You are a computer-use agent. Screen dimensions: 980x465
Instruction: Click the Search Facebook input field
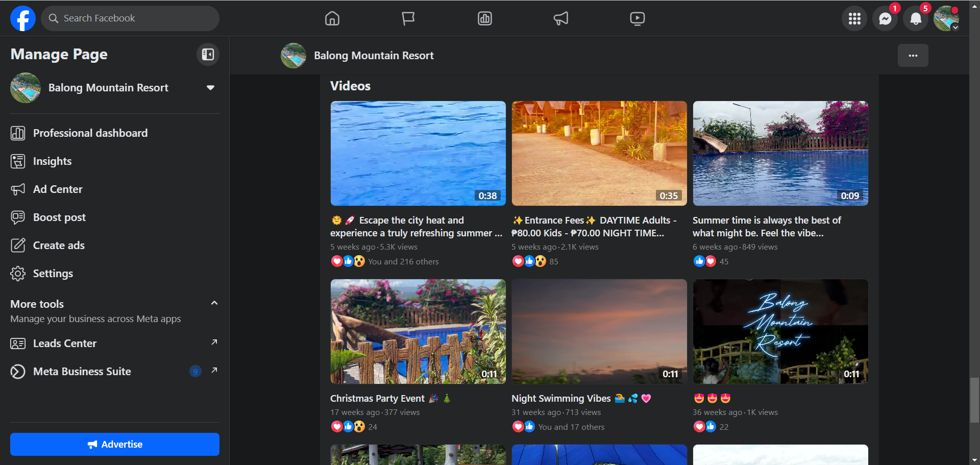click(x=130, y=18)
